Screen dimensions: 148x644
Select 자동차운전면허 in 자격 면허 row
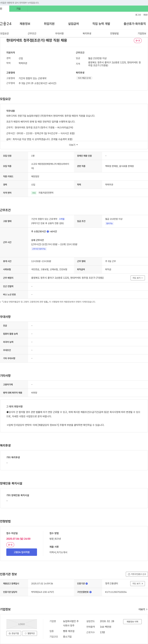(46, 193)
